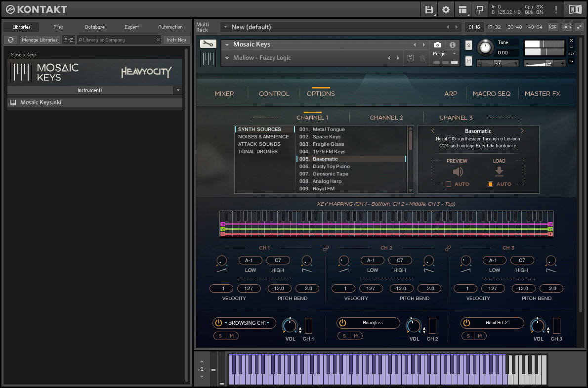The image size is (588, 388).
Task: Click the save floppy disk icon
Action: pyautogui.click(x=429, y=9)
